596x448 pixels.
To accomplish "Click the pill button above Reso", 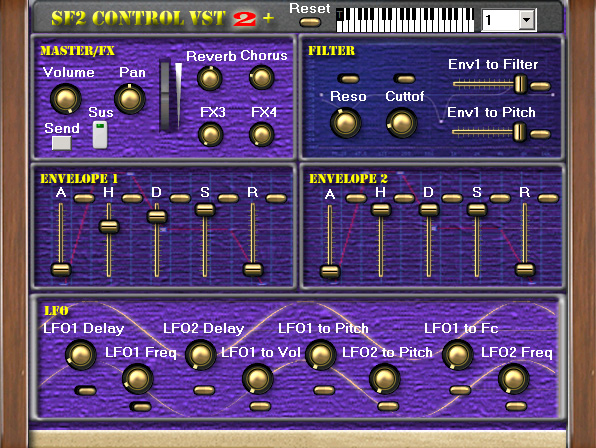I will pos(348,79).
